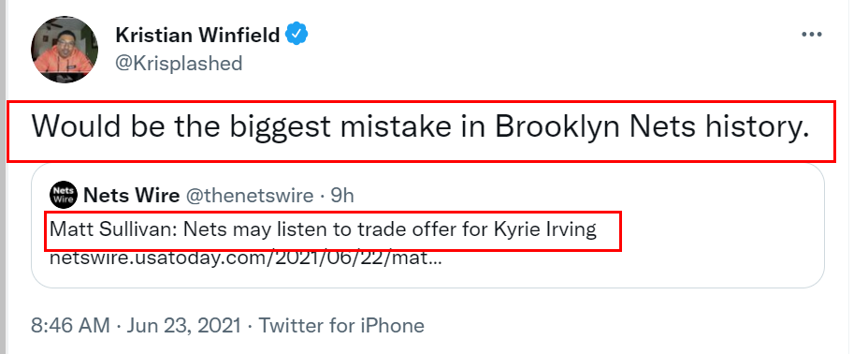
Task: Open the Nets Wire account name
Action: pos(131,195)
